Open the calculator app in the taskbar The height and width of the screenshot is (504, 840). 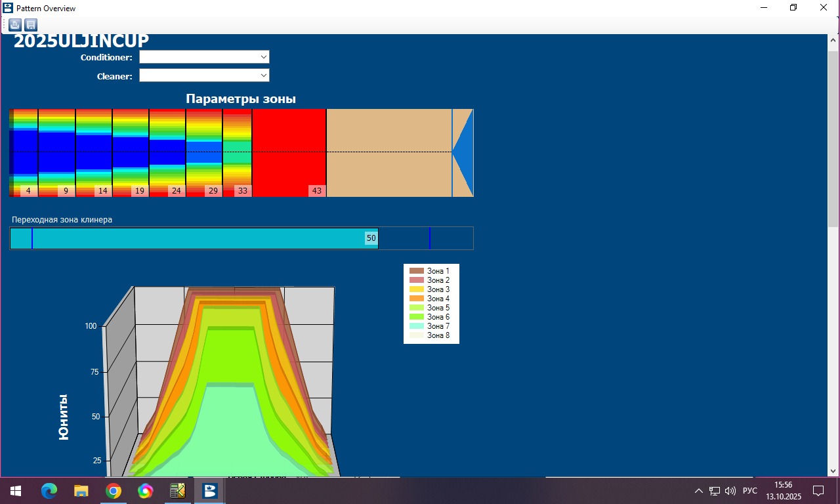pyautogui.click(x=177, y=491)
